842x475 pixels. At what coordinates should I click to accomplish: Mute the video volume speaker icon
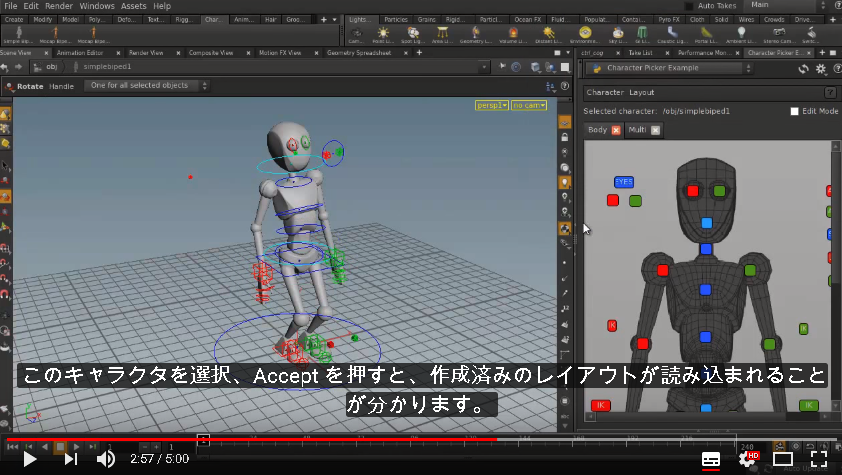(x=106, y=459)
